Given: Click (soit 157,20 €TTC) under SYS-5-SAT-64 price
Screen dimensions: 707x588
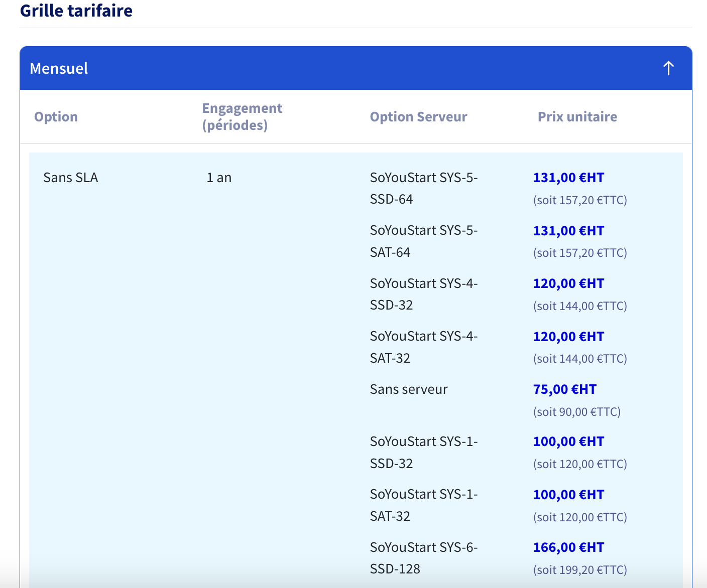Looking at the screenshot, I should tap(580, 253).
